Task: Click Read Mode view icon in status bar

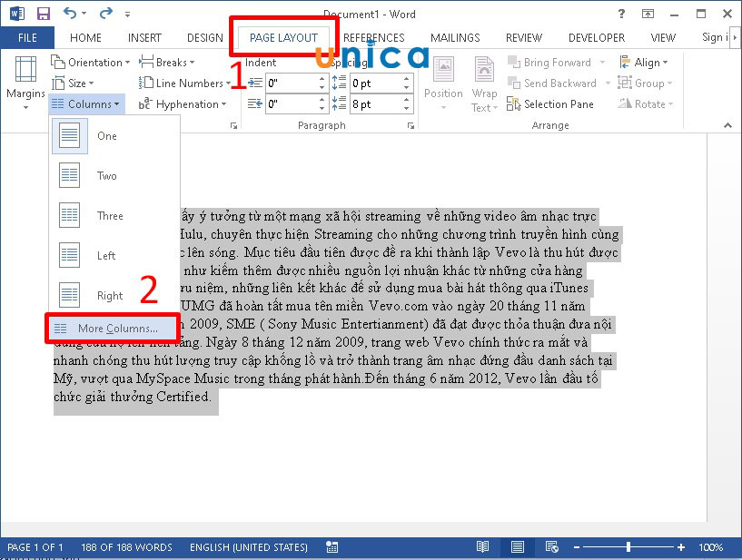Action: (x=482, y=547)
